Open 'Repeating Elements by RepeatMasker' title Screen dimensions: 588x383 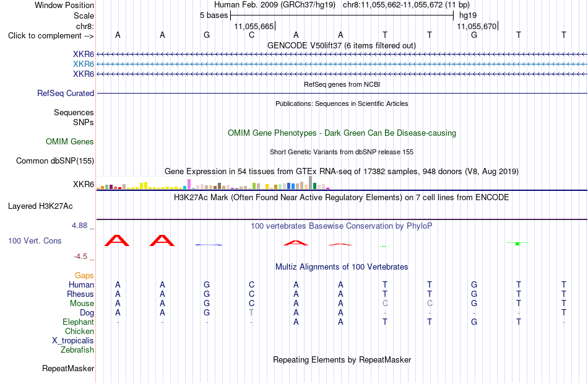point(342,359)
